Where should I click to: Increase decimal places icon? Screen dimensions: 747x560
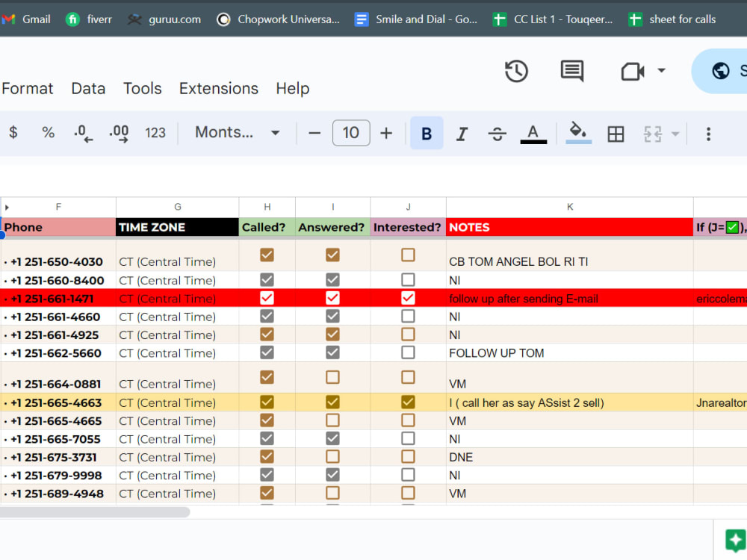pyautogui.click(x=119, y=133)
